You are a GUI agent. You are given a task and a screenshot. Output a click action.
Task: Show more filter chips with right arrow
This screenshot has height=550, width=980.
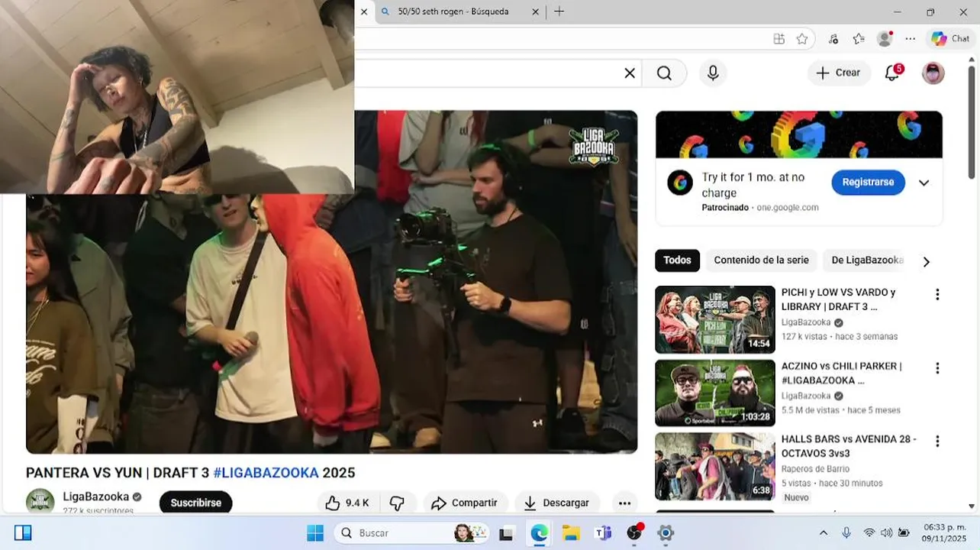click(926, 261)
